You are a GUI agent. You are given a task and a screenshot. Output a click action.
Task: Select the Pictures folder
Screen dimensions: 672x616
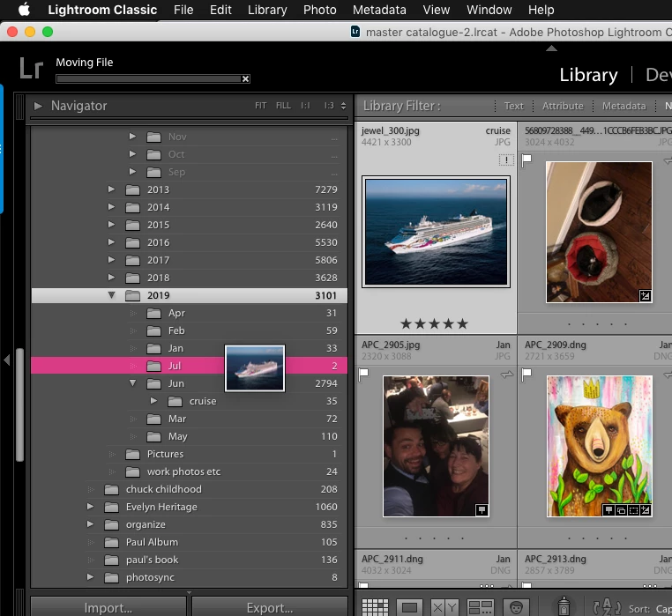pyautogui.click(x=189, y=454)
